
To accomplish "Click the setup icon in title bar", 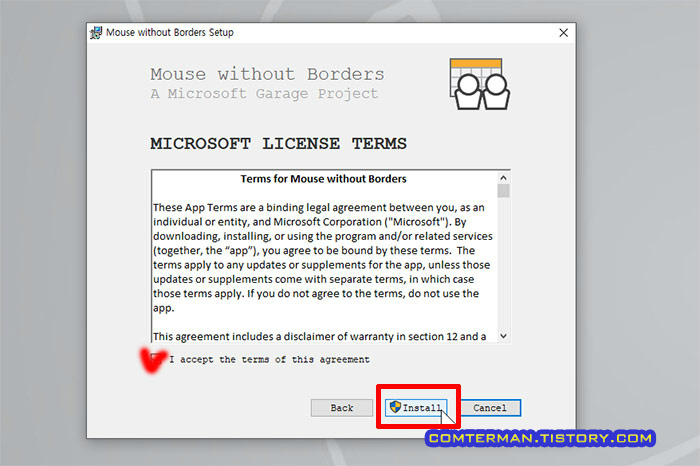I will [x=96, y=33].
